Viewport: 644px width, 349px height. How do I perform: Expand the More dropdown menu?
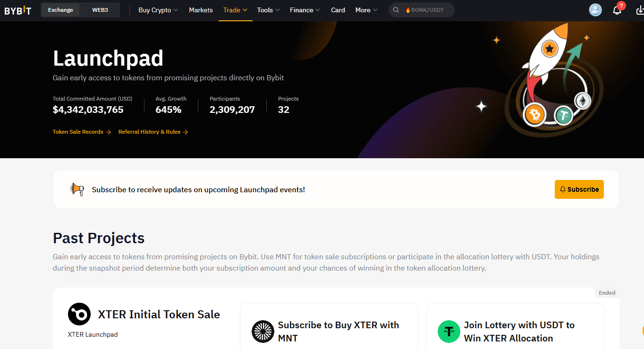tap(366, 10)
